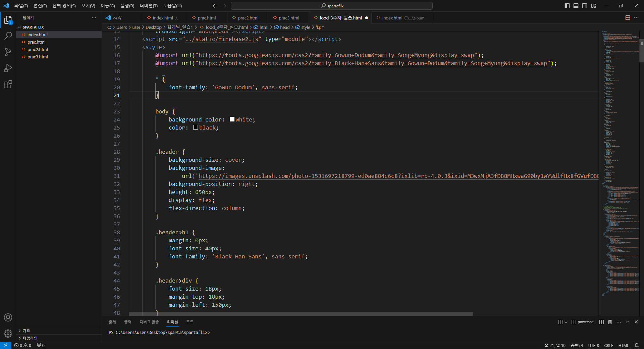
Task: Kill the terminal with trash icon
Action: (x=610, y=322)
